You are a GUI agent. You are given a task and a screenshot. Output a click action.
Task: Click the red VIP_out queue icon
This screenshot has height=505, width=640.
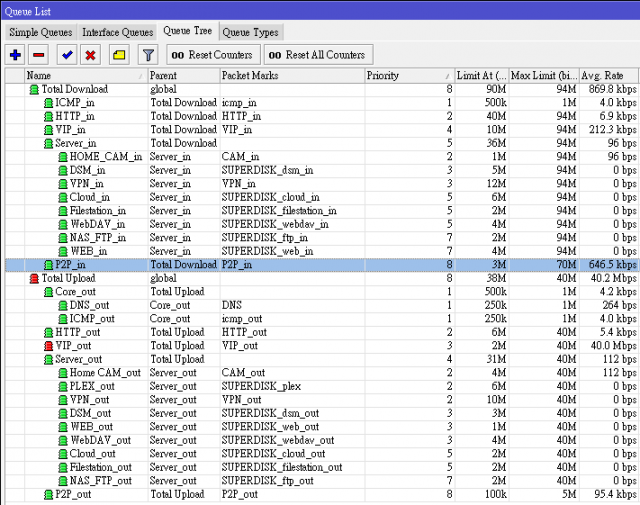[48, 346]
